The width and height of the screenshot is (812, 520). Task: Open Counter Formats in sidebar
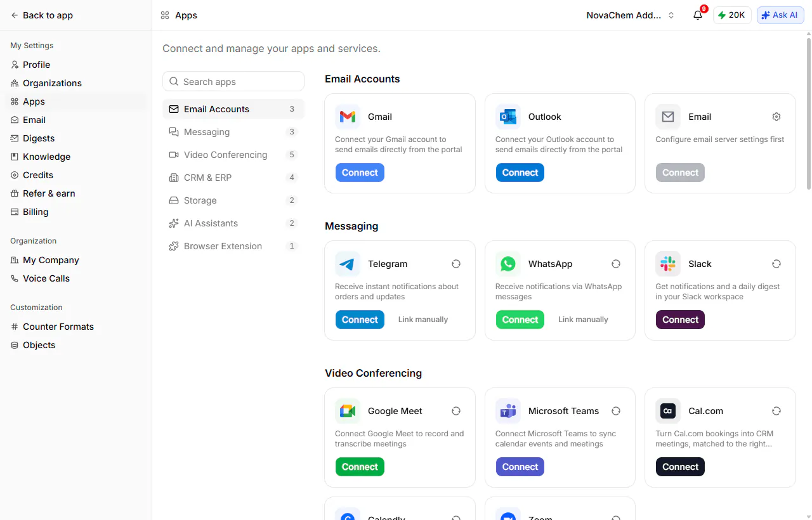pos(75,327)
